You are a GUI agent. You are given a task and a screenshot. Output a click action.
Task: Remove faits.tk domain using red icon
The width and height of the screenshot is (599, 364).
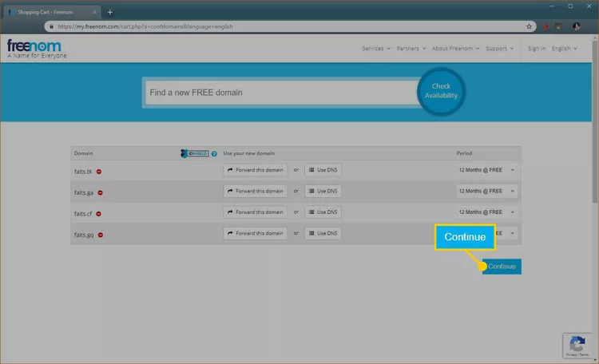click(x=99, y=171)
